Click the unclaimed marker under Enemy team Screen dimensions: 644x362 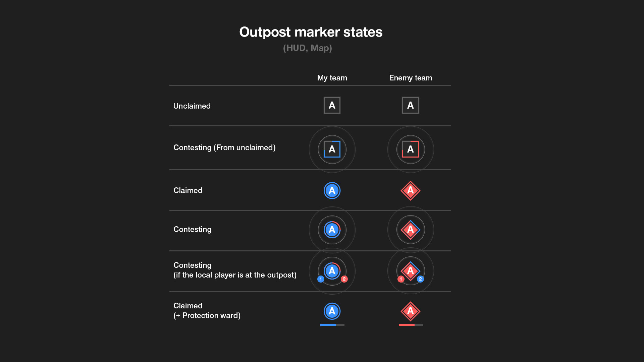click(410, 105)
